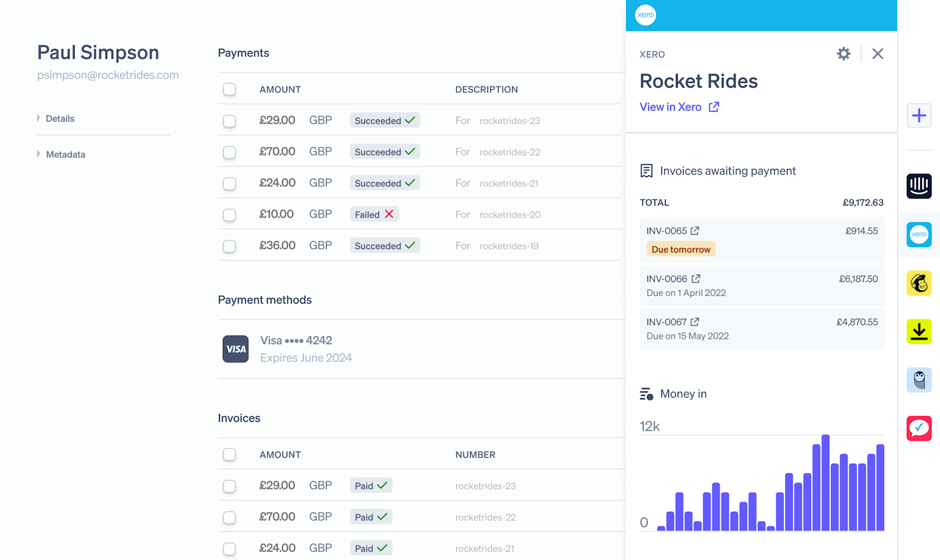Close the Xero side panel

point(877,54)
